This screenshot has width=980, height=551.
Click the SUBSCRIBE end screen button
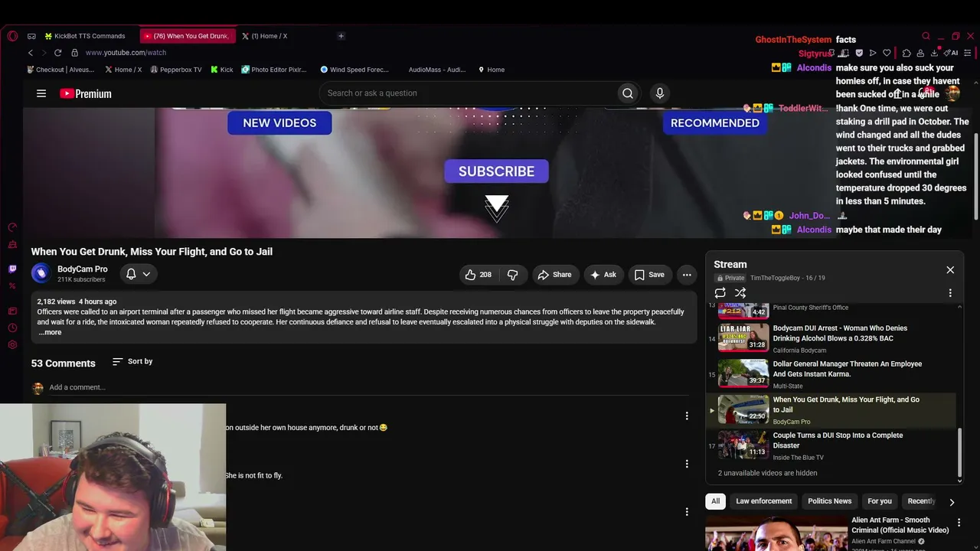[x=496, y=171]
